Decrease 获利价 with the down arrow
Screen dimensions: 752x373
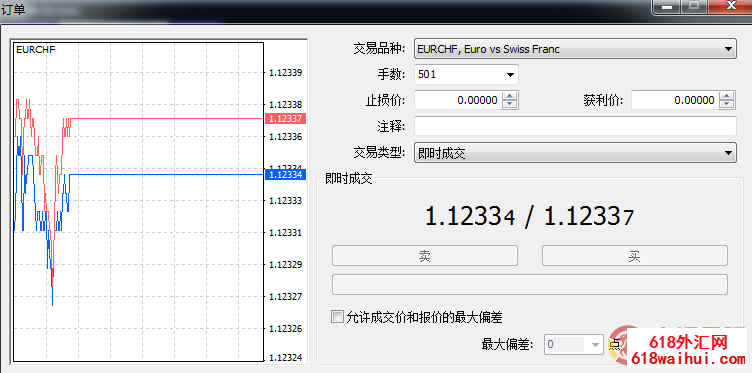pos(727,104)
